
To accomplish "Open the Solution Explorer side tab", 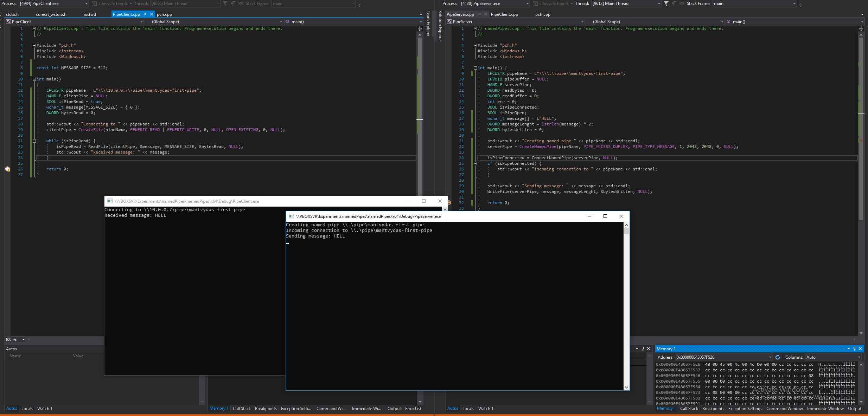I will point(440,26).
